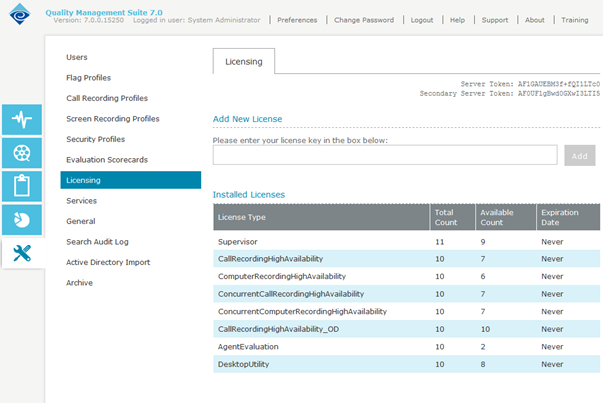Open the Support link

[495, 20]
